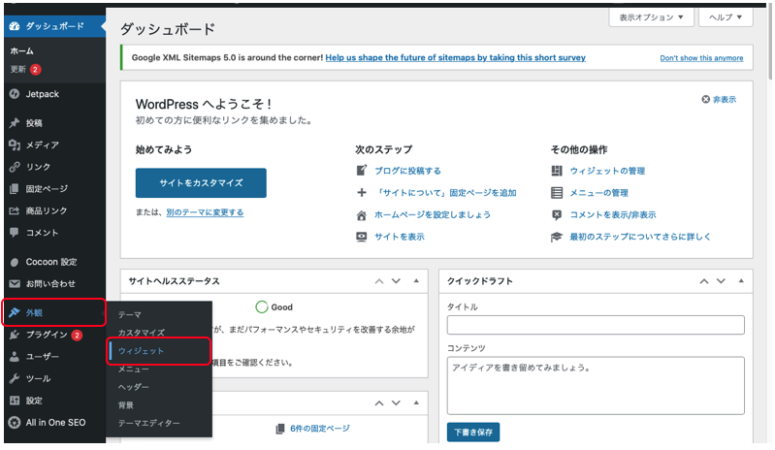
Task: Click the wrench icon next to ツール
Action: tap(14, 378)
